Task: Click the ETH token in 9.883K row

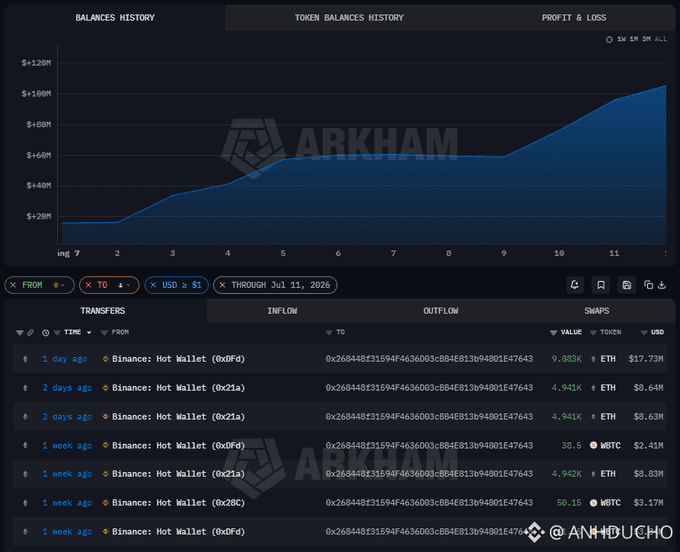Action: pos(608,359)
